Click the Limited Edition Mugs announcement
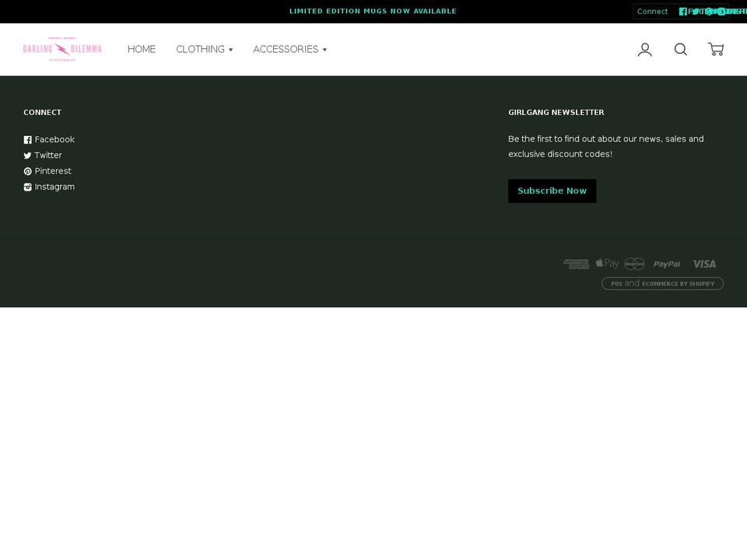 pyautogui.click(x=373, y=11)
